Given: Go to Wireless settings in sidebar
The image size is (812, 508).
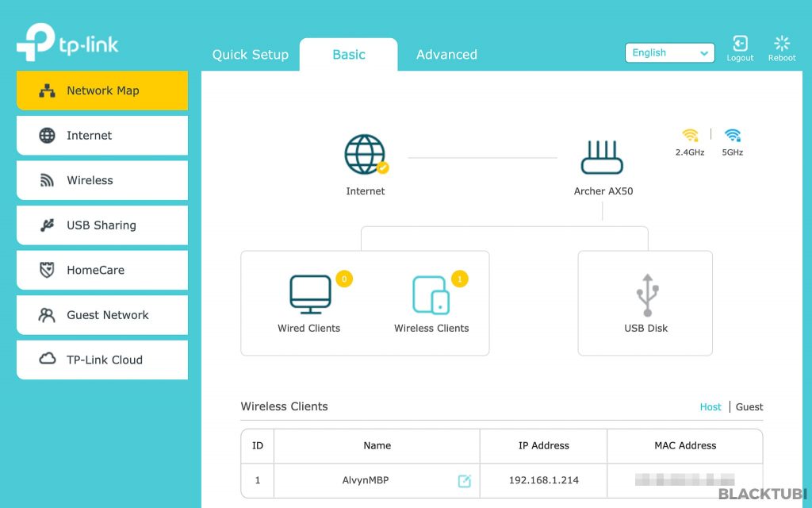Looking at the screenshot, I should click(102, 180).
